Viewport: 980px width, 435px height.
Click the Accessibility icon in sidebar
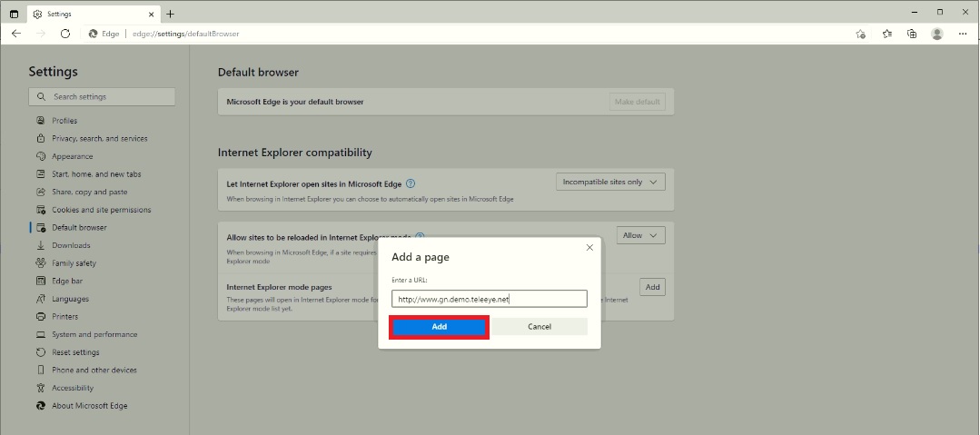pos(41,388)
